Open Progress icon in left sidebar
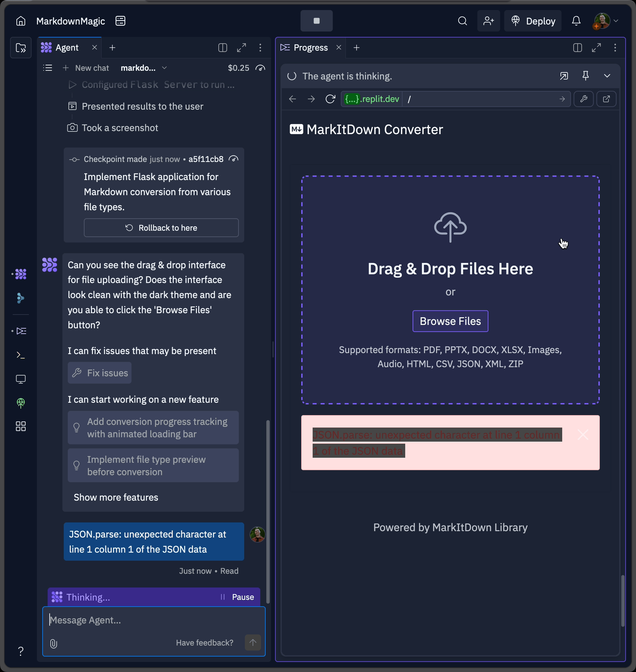This screenshot has height=672, width=636. click(21, 331)
